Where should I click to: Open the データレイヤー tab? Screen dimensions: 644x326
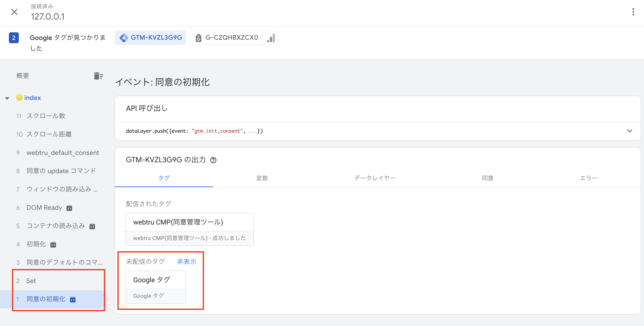pyautogui.click(x=375, y=178)
